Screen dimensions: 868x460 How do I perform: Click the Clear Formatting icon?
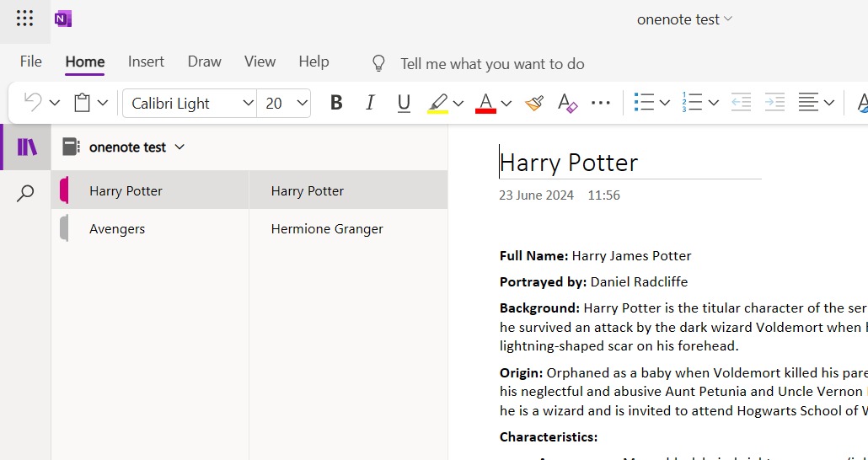(x=567, y=103)
